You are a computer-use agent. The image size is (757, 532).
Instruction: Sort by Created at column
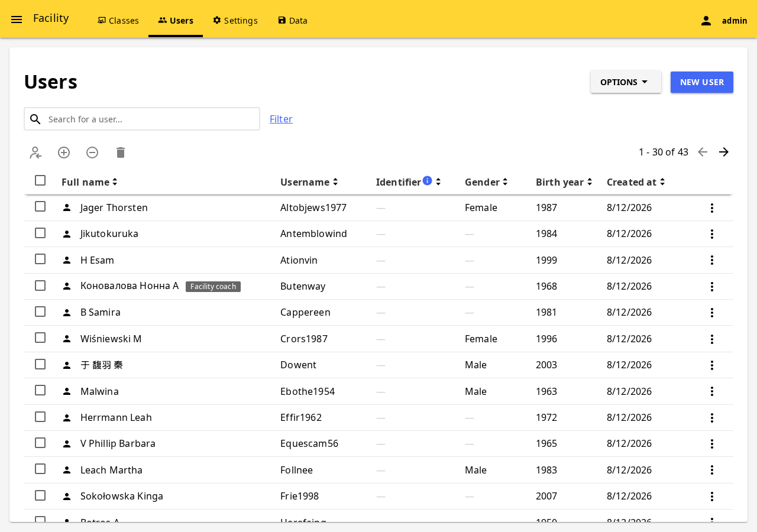coord(636,182)
